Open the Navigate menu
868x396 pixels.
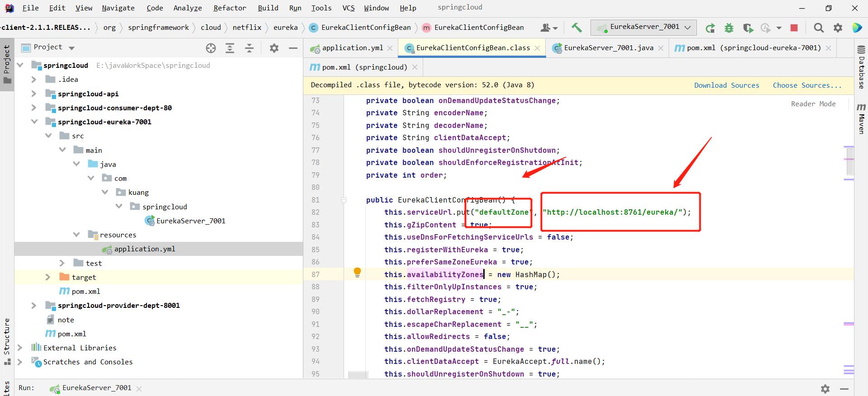point(118,8)
